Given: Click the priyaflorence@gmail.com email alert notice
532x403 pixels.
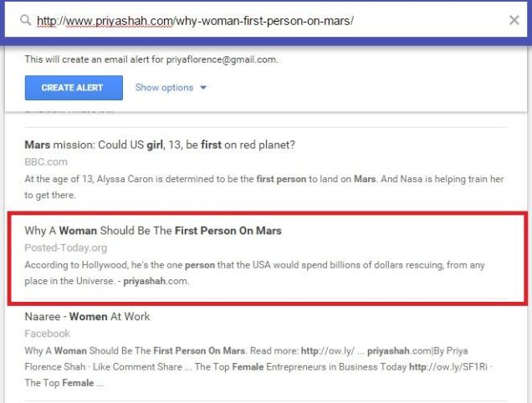Looking at the screenshot, I should pyautogui.click(x=151, y=59).
